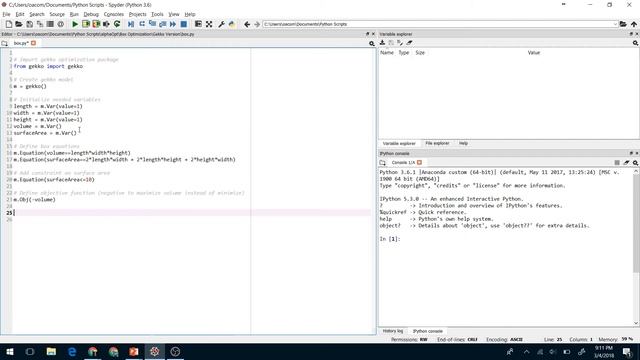Viewport: 640px width, 360px height.
Task: Open the Debug menu
Action: coord(91,14)
